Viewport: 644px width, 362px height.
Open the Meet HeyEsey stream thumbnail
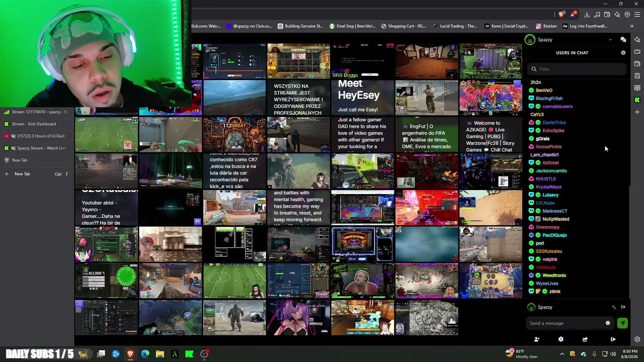click(362, 98)
